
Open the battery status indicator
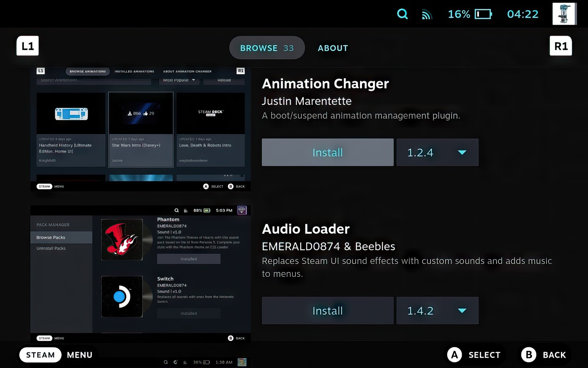coord(483,14)
